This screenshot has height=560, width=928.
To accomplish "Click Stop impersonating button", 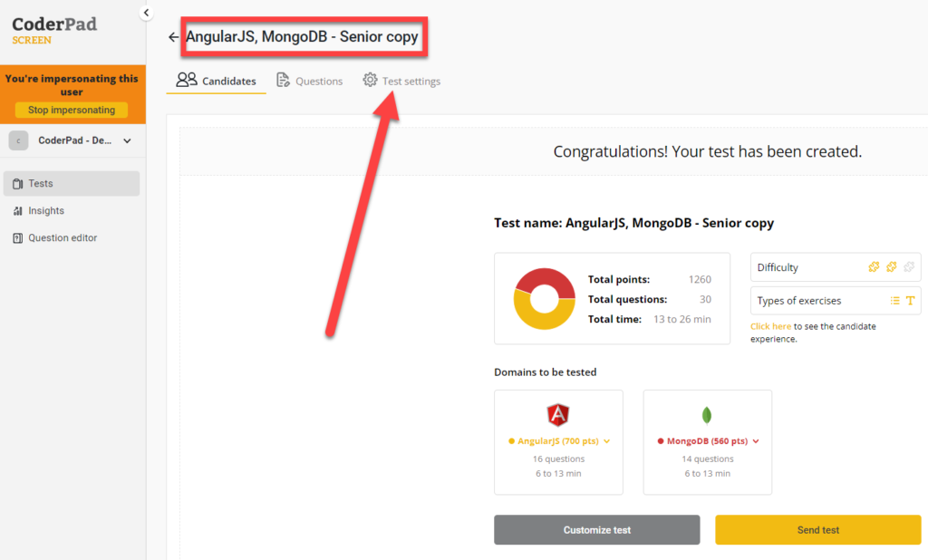I will (72, 110).
